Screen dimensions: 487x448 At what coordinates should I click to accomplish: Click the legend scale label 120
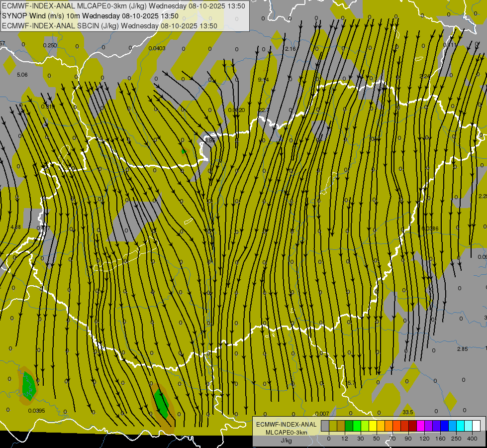pos(424,439)
